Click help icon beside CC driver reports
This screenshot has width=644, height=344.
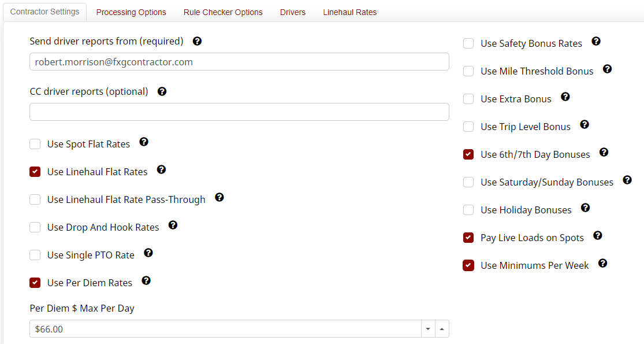click(162, 91)
